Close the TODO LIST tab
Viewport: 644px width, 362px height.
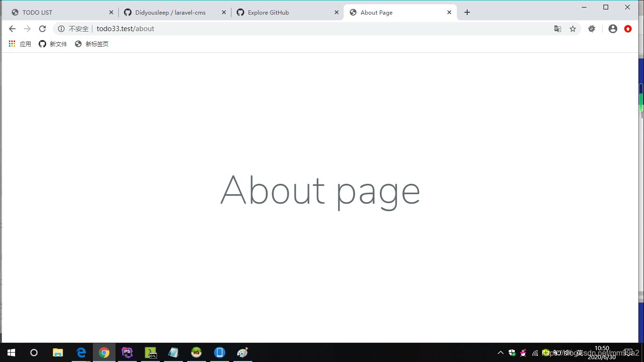coord(111,12)
